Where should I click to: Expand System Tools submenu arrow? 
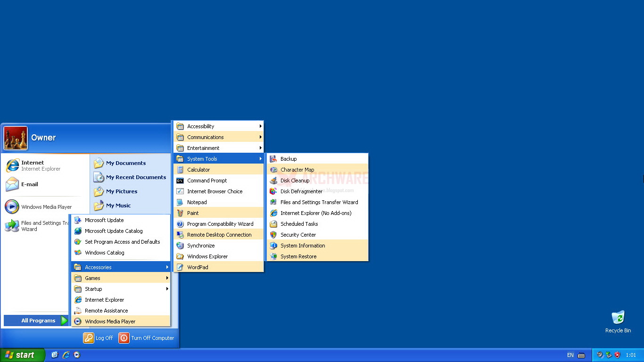[x=260, y=159]
